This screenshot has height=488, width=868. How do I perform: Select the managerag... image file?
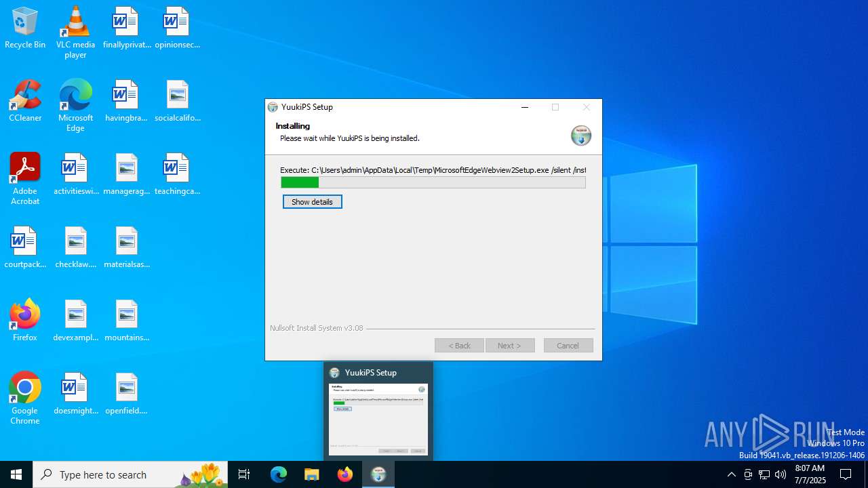point(127,175)
